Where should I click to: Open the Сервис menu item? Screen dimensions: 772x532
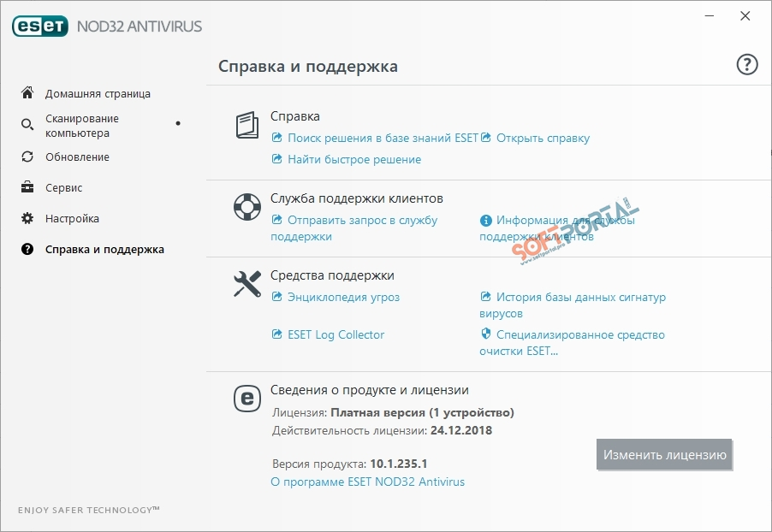click(x=64, y=187)
